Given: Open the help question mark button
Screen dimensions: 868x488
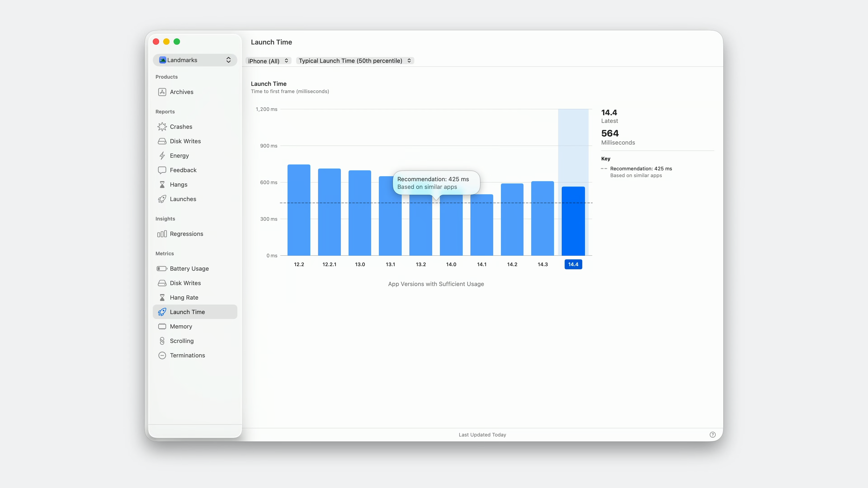Looking at the screenshot, I should tap(712, 434).
